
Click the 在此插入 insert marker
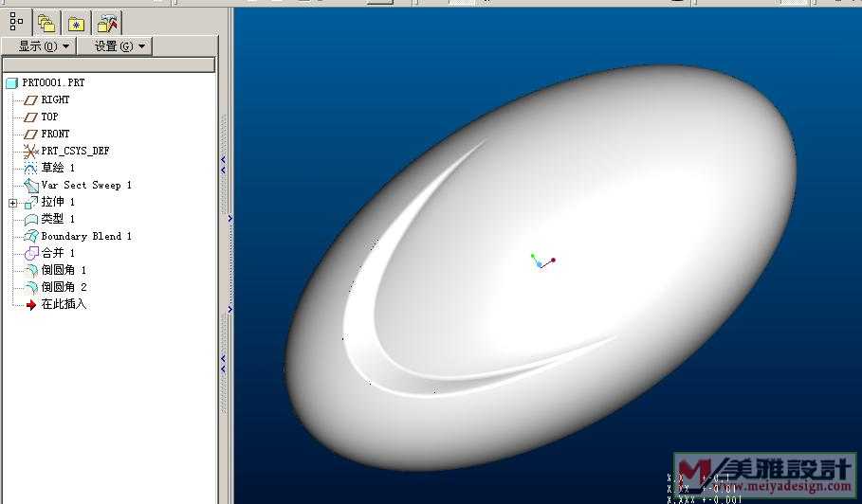click(64, 303)
